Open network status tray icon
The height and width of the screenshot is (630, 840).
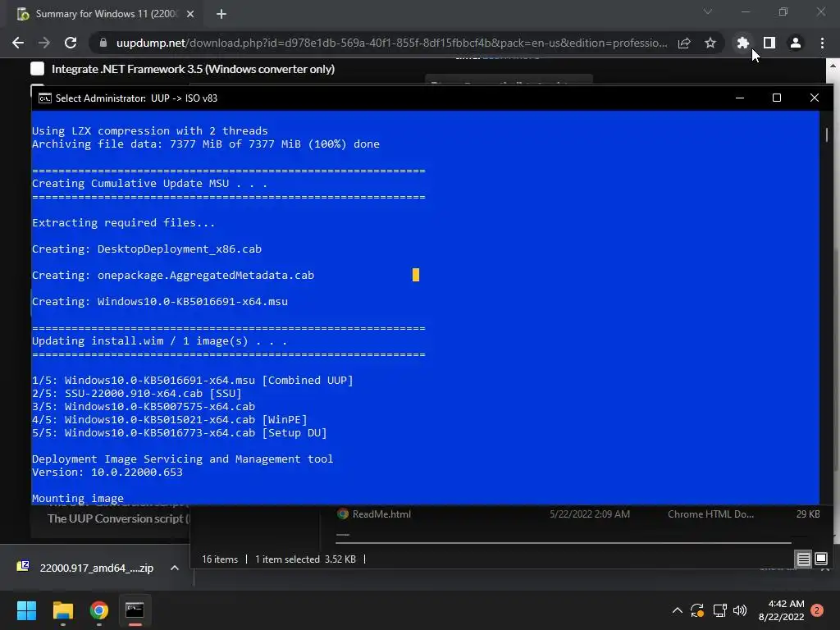719,610
